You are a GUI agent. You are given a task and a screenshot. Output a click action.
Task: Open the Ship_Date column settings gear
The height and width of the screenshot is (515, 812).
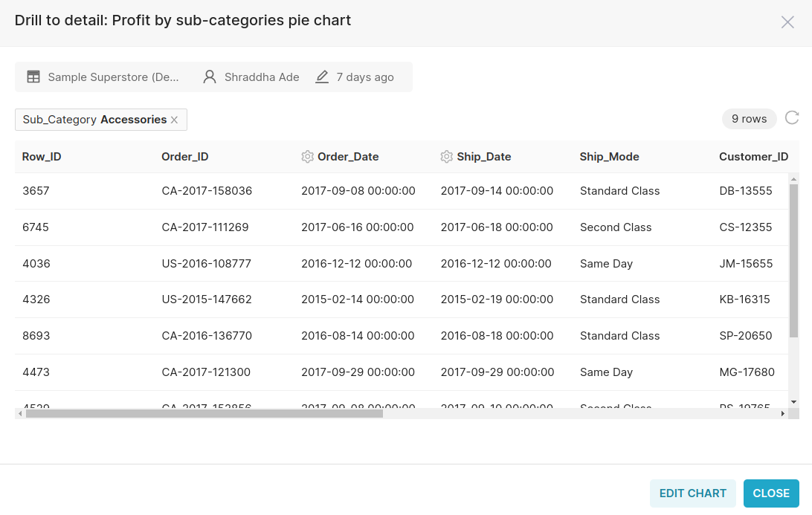446,156
